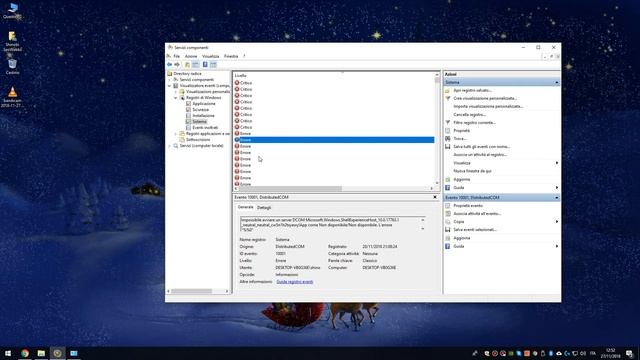Viewport: 640px width, 360px height.
Task: Go back with the toolbar left arrow
Action: pos(169,64)
